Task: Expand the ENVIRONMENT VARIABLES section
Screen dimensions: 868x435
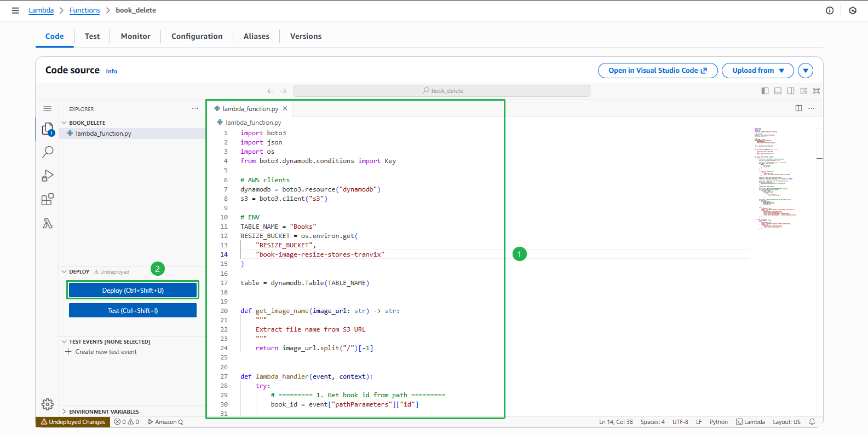Action: click(100, 411)
